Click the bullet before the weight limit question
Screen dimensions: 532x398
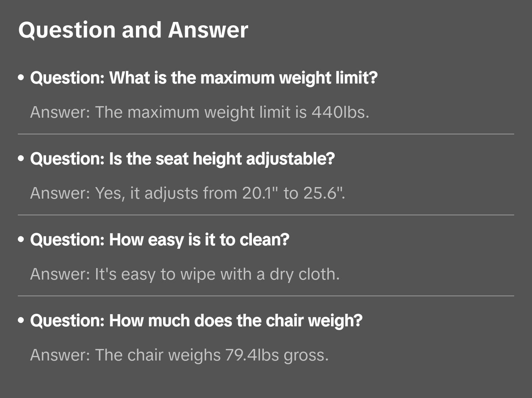pos(21,78)
